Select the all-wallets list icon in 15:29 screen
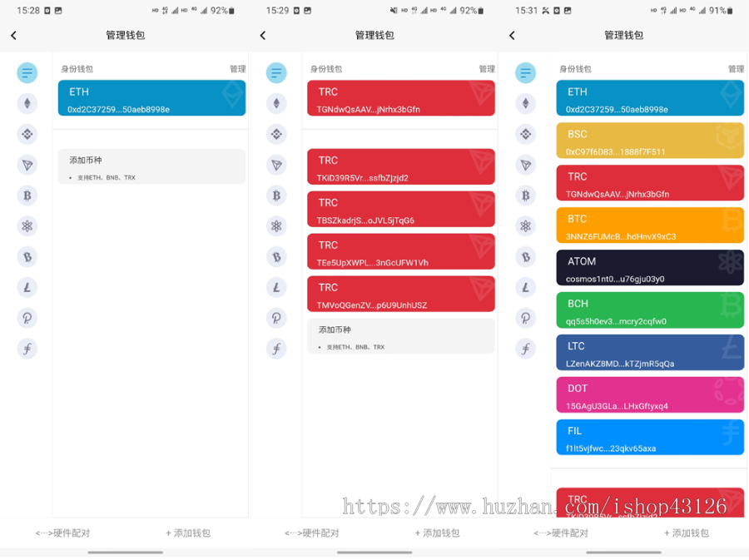Screen dimensions: 749x560 click(x=276, y=73)
